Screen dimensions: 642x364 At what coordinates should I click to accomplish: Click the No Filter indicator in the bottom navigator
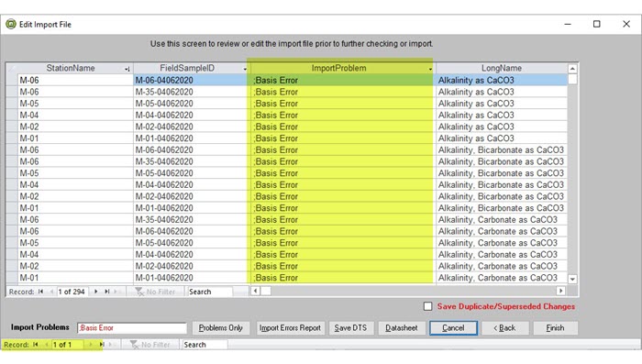[x=149, y=345]
